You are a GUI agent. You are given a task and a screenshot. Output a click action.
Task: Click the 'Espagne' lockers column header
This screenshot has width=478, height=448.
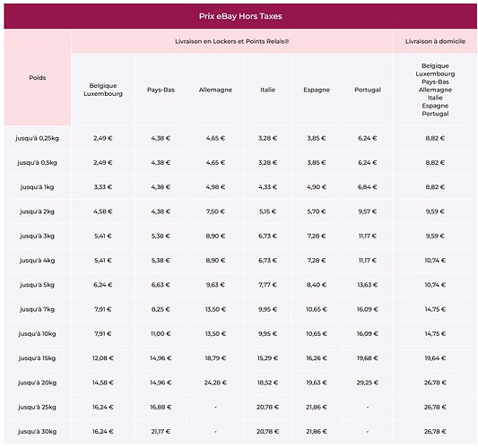click(317, 90)
